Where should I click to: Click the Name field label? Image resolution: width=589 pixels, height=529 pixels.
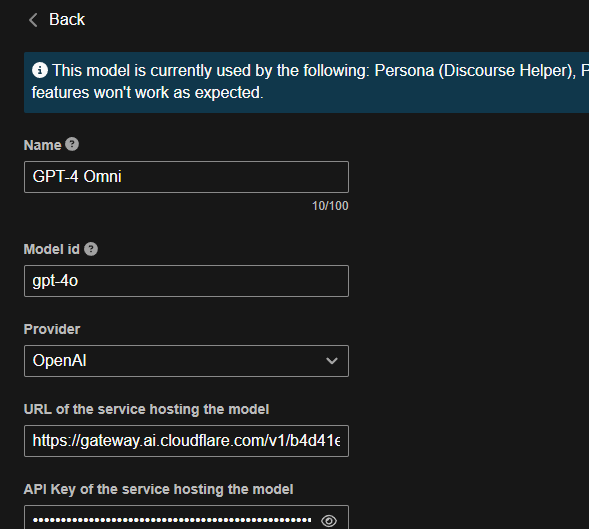point(42,145)
